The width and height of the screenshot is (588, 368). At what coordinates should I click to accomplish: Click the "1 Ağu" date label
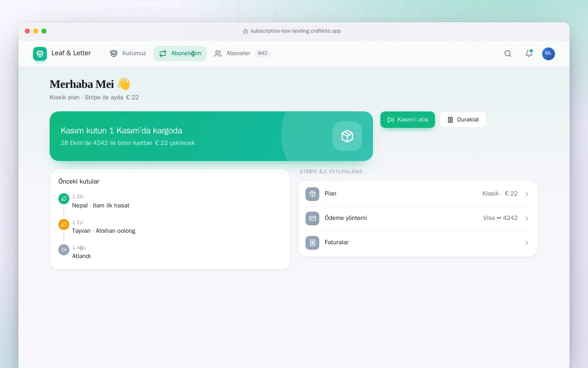click(x=79, y=248)
